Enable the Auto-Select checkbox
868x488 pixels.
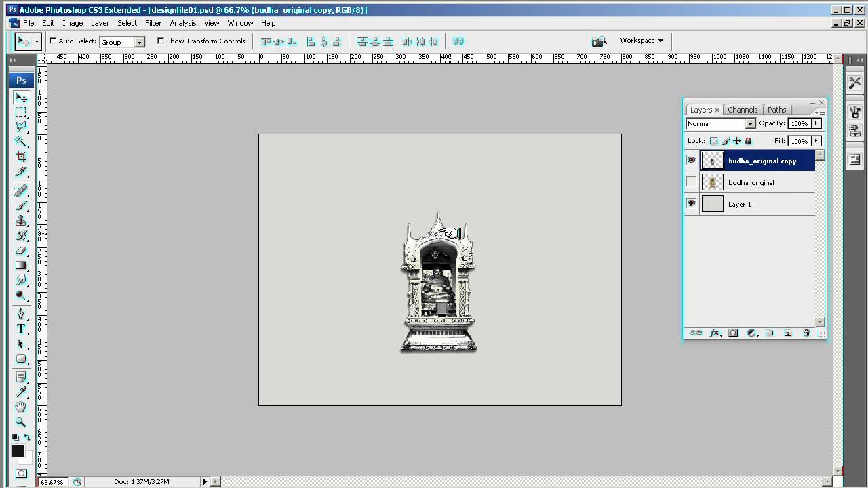point(53,41)
